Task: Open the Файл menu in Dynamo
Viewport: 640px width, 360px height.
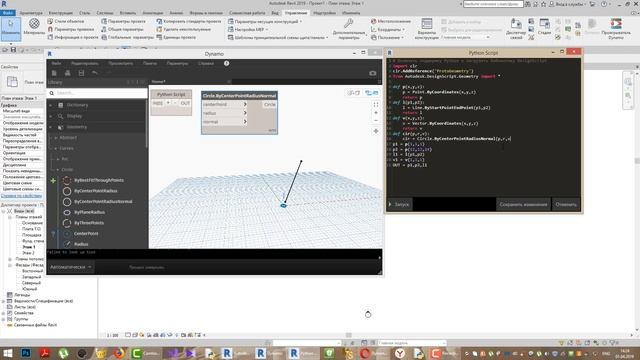Action: [x=57, y=64]
